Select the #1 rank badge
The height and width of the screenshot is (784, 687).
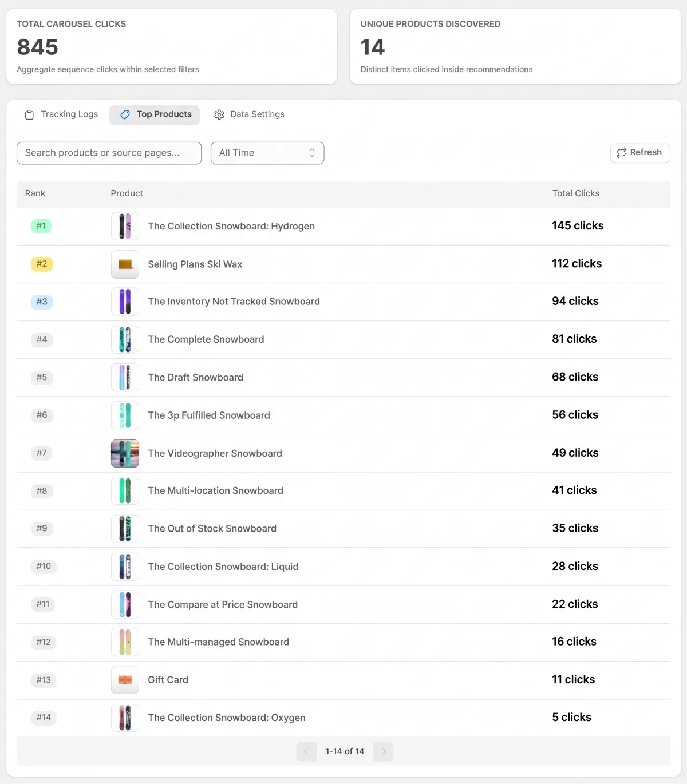(x=41, y=226)
